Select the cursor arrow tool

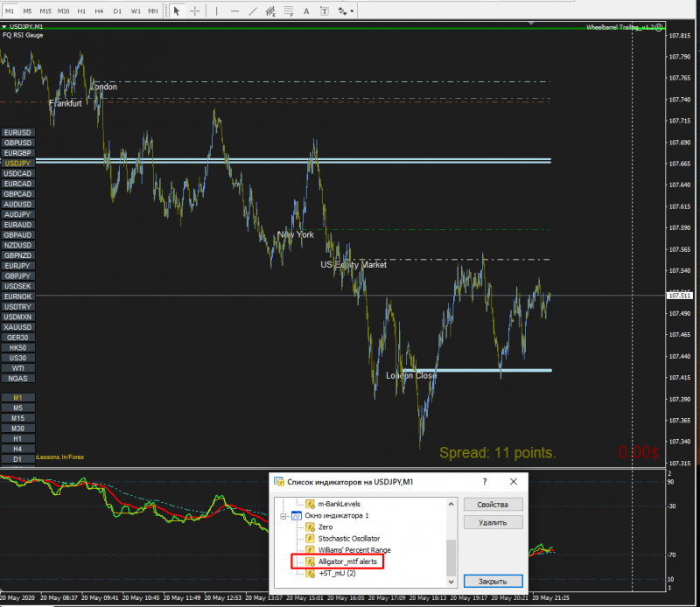coord(177,11)
